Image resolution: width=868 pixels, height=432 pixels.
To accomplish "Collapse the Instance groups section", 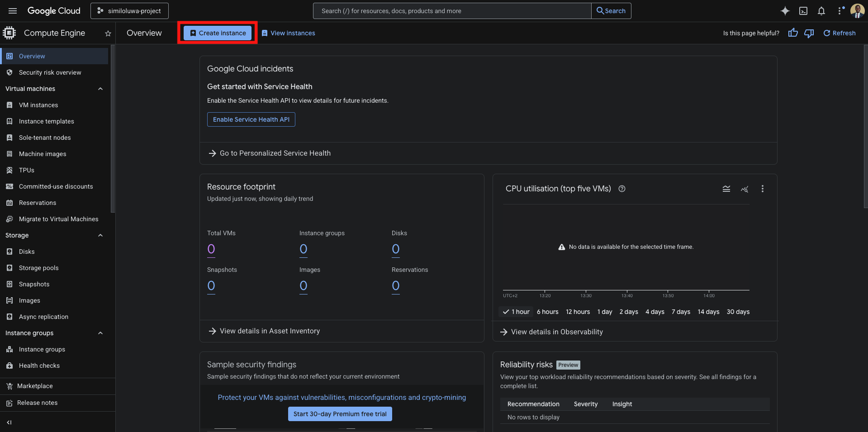I will (100, 333).
